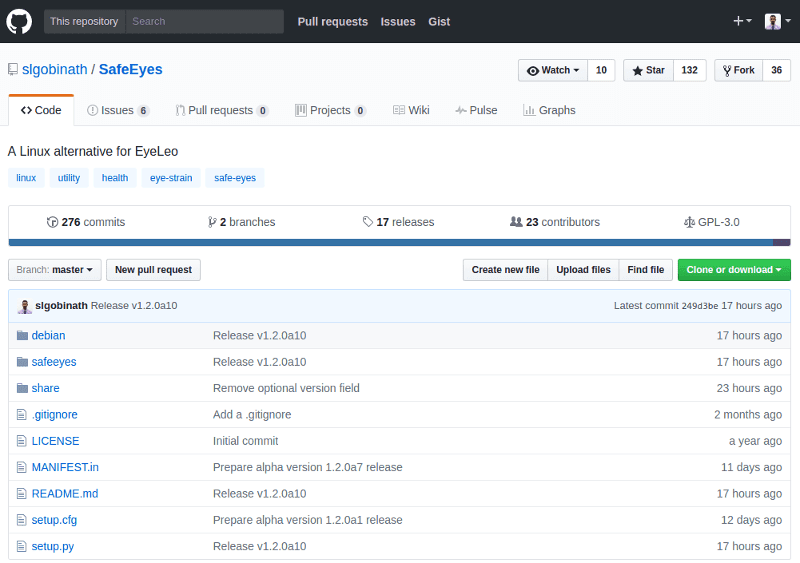Select the eye-strain topic tag

click(171, 178)
